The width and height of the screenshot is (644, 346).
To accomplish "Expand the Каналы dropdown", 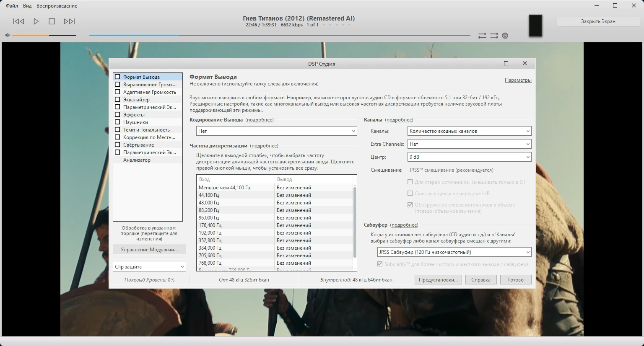I will [469, 131].
